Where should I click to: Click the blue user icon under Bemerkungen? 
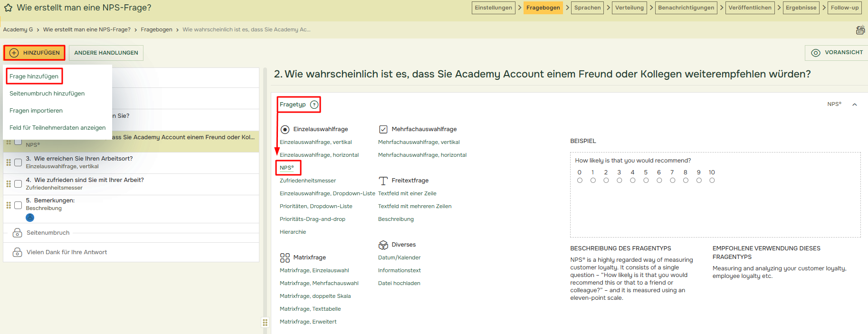[30, 218]
